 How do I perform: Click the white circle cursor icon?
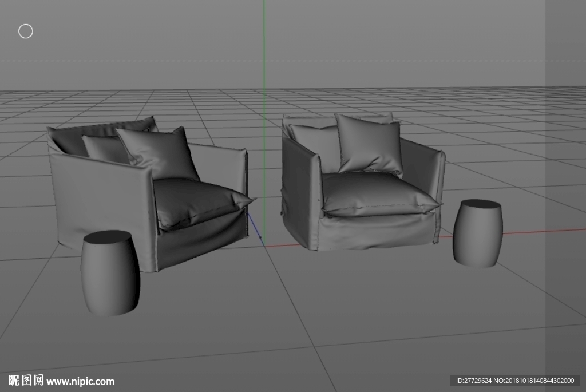(x=25, y=31)
